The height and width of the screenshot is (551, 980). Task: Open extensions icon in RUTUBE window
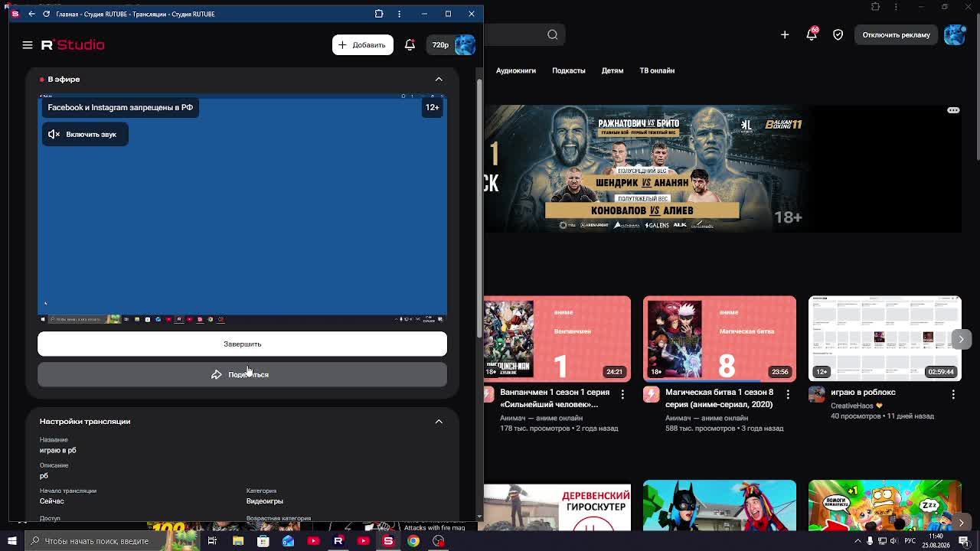pyautogui.click(x=876, y=7)
